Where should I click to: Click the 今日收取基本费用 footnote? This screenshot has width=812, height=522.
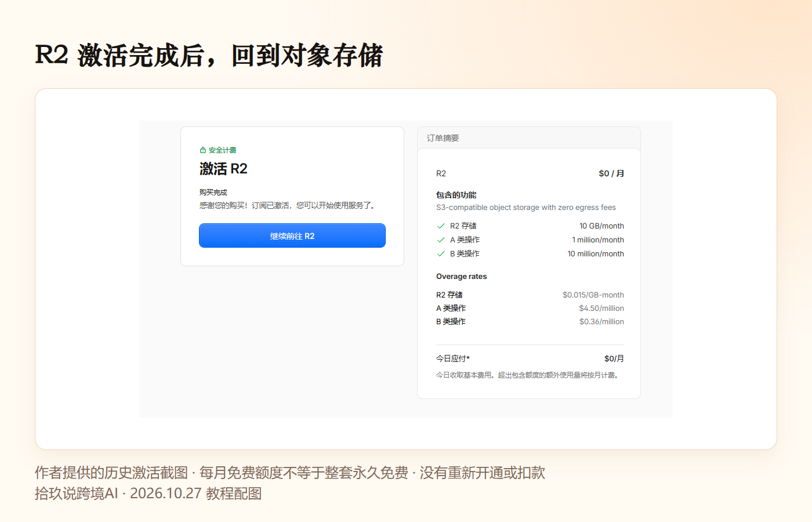click(528, 375)
